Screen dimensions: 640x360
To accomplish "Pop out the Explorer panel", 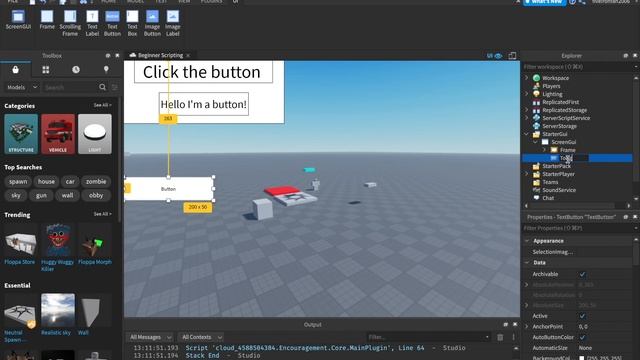I will [626, 56].
